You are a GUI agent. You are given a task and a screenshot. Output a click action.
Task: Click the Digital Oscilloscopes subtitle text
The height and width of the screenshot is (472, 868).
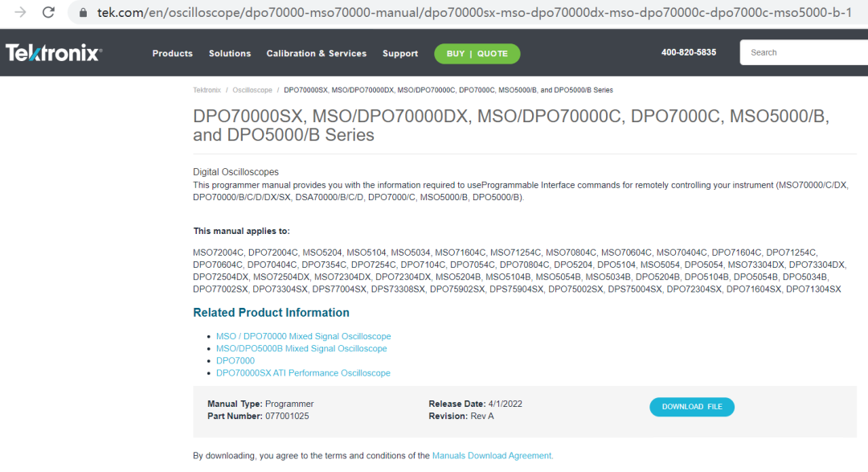pyautogui.click(x=235, y=172)
